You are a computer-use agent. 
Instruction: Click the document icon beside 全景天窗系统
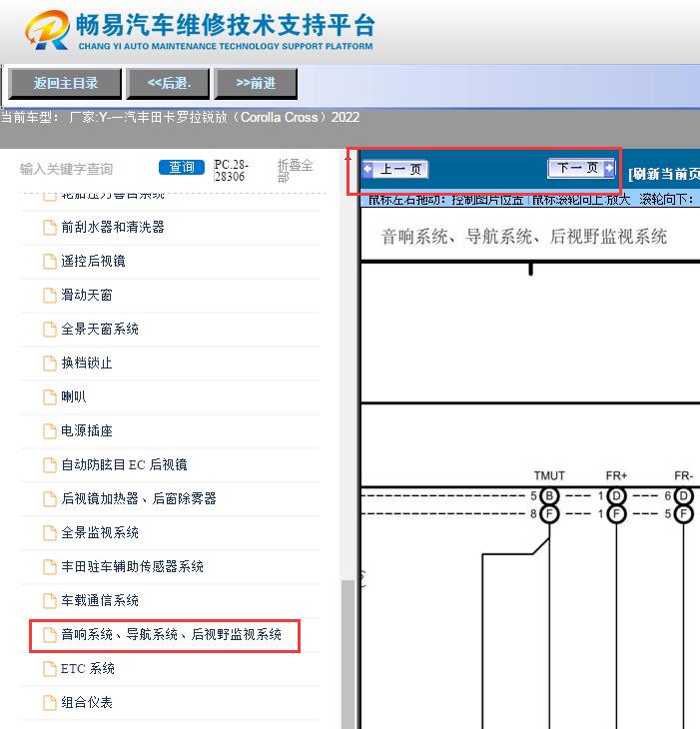point(50,330)
